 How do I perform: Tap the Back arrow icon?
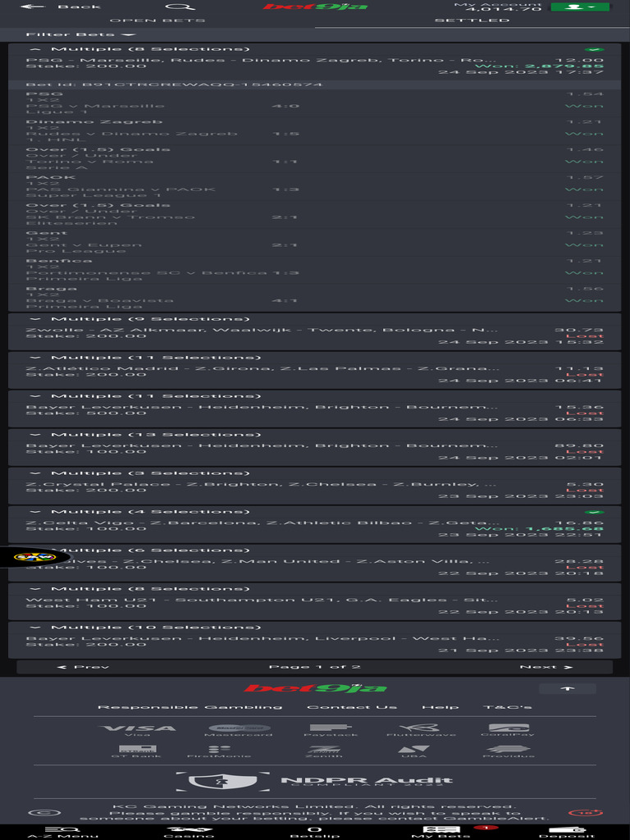pyautogui.click(x=33, y=7)
